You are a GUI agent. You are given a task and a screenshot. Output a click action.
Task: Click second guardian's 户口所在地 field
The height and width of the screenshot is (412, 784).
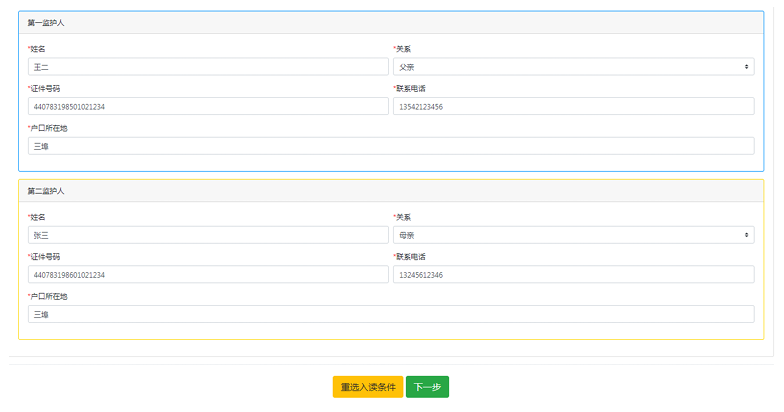391,314
